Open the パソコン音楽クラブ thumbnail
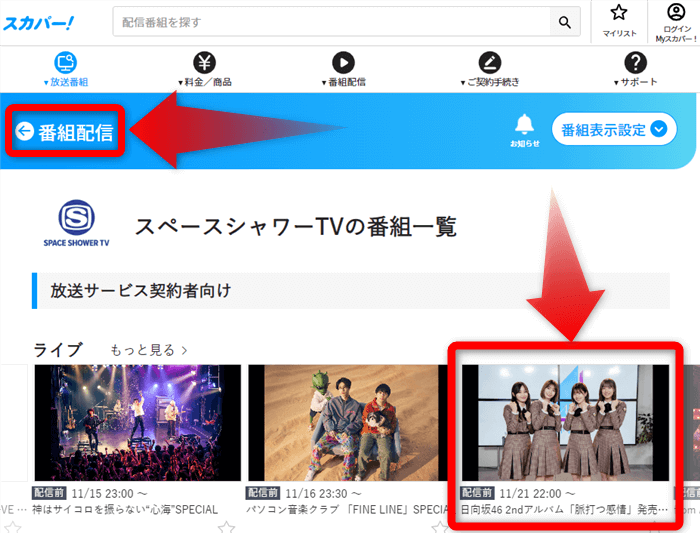 [347, 422]
